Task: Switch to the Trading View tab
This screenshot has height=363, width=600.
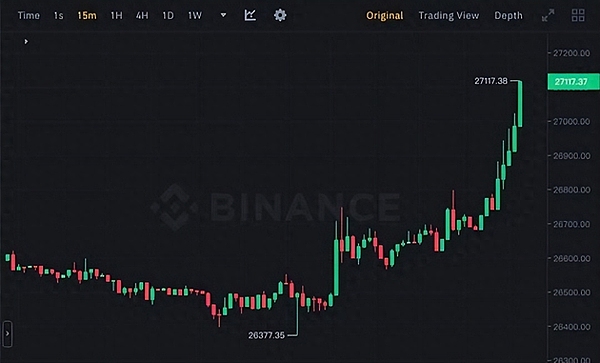Action: tap(448, 16)
